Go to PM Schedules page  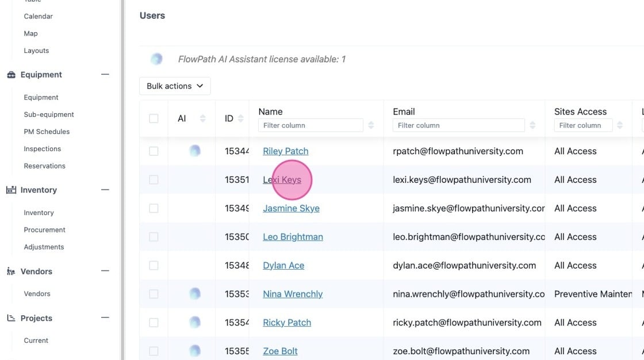pyautogui.click(x=47, y=132)
